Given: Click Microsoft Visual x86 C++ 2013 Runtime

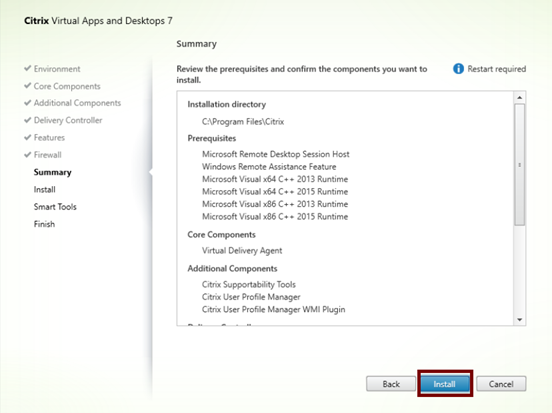Looking at the screenshot, I should tap(275, 204).
